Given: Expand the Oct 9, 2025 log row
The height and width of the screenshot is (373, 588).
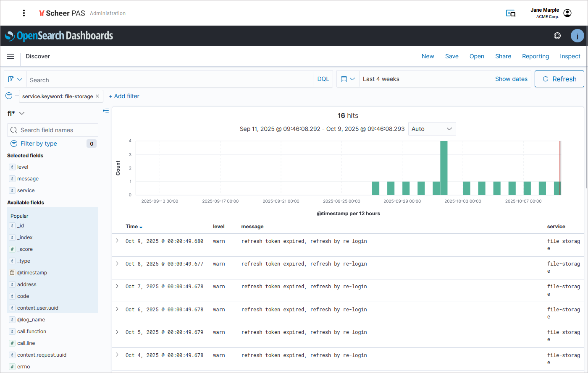Looking at the screenshot, I should [x=117, y=241].
